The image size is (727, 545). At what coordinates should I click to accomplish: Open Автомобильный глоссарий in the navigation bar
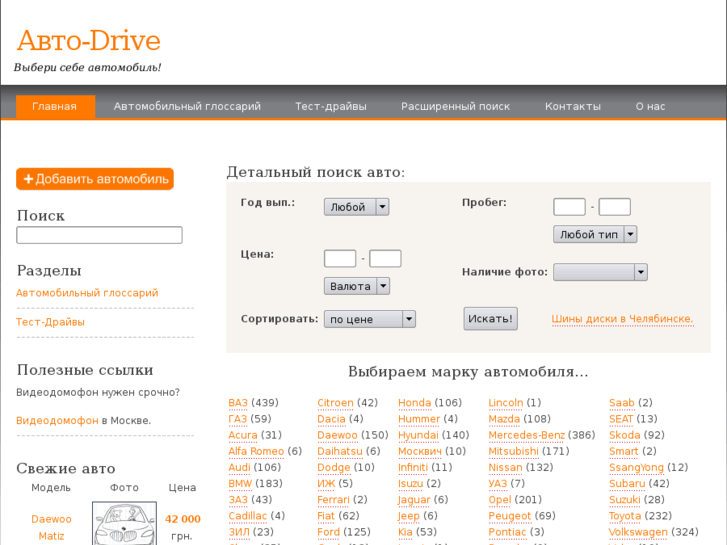187,107
